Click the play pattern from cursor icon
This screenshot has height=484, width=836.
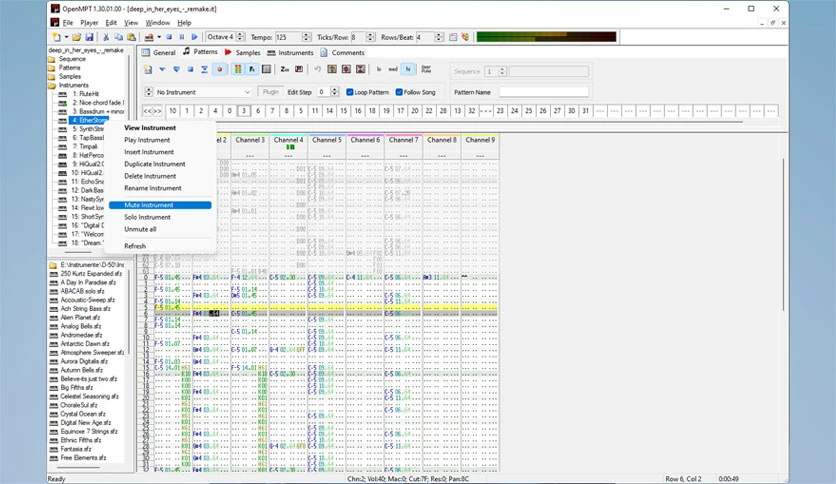point(162,69)
